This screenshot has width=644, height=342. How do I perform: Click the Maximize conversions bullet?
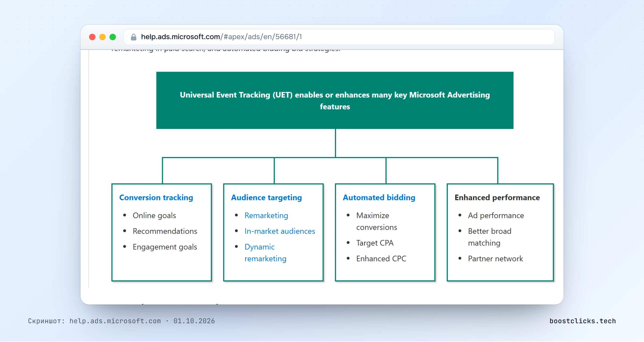point(376,221)
